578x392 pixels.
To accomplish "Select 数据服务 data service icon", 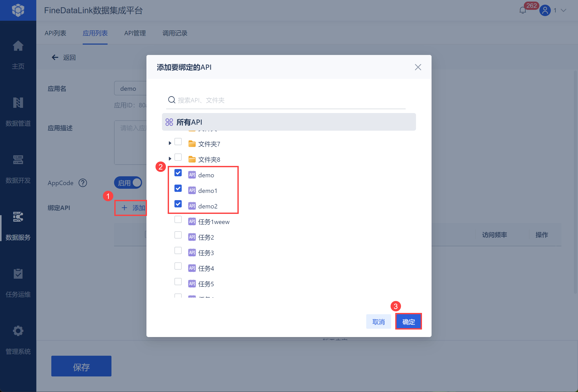I will (x=18, y=217).
